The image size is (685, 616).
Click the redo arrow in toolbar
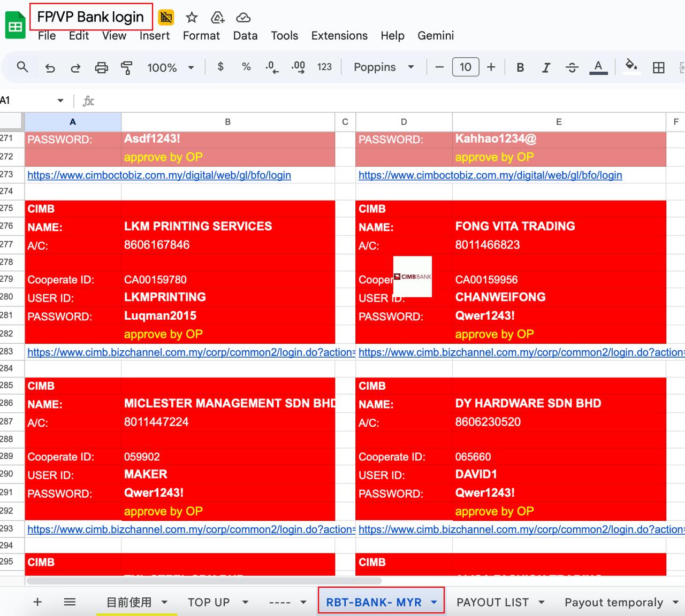tap(75, 67)
